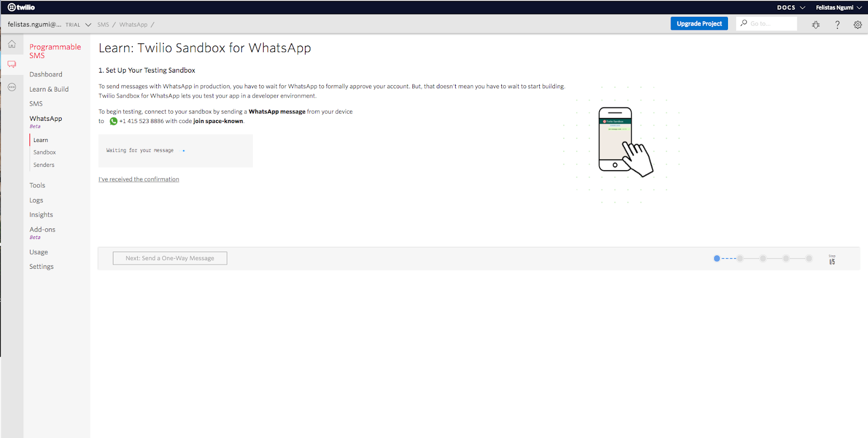Click SMS breadcrumb link

pyautogui.click(x=103, y=25)
